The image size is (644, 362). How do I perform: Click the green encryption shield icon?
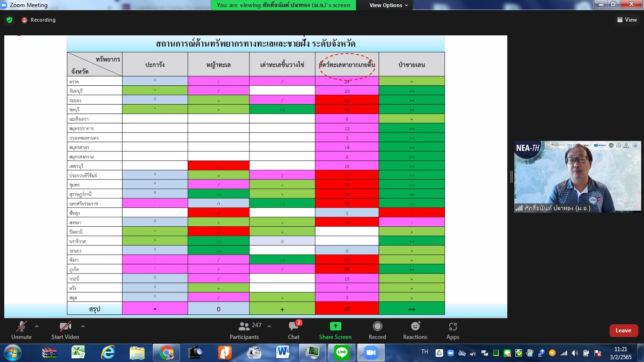[9, 20]
